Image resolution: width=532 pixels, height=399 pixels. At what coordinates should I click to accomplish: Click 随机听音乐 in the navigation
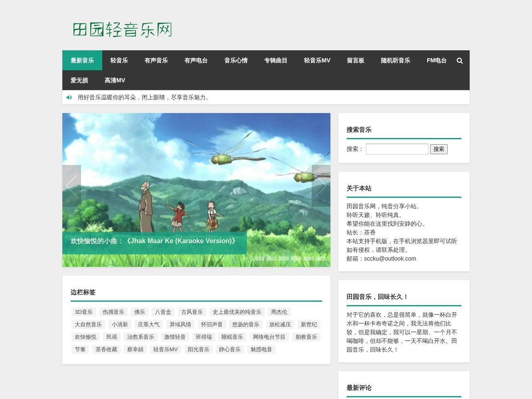[x=395, y=60]
